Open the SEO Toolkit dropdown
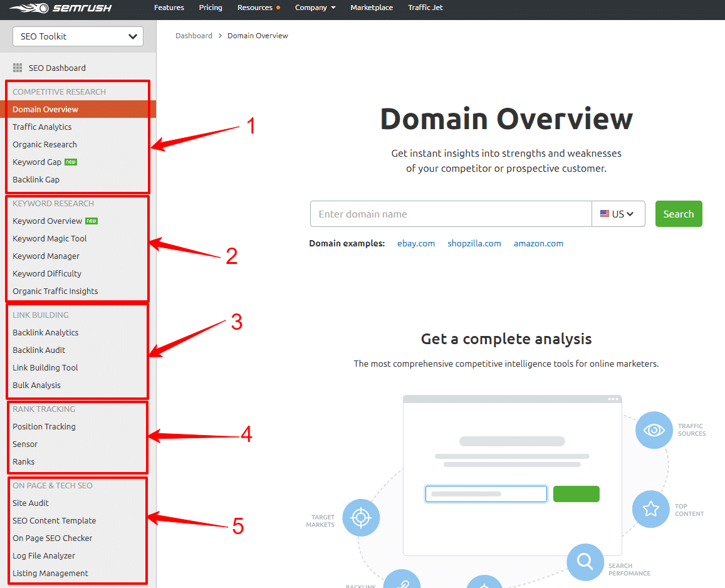 click(x=78, y=36)
